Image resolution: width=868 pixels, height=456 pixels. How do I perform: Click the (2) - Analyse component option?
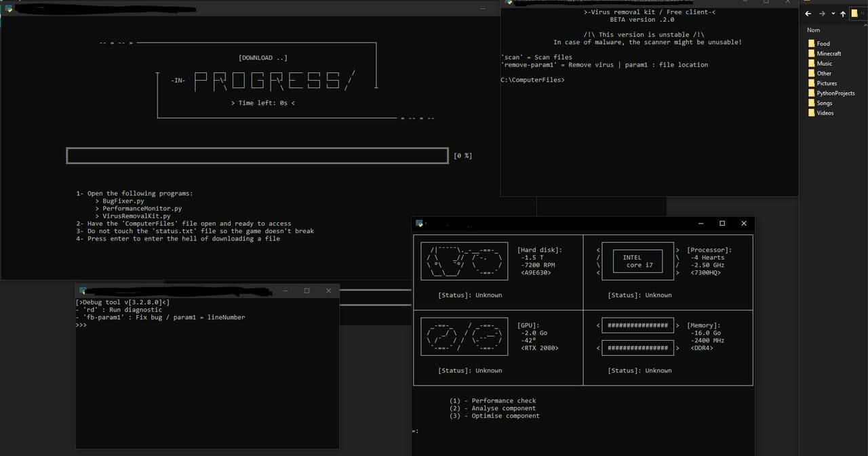pos(492,409)
